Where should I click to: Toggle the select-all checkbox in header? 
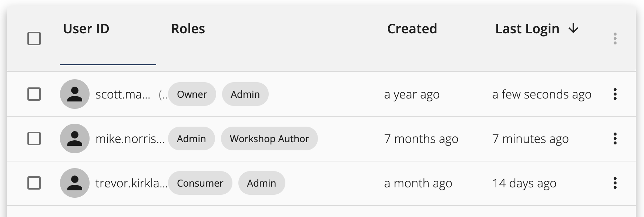(x=34, y=39)
